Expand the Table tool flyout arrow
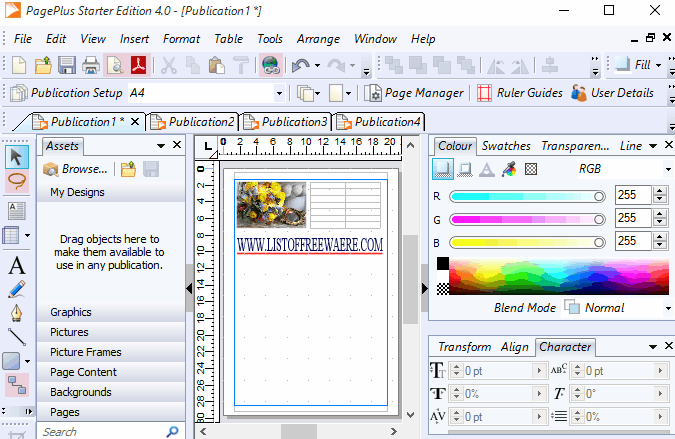 pyautogui.click(x=27, y=235)
